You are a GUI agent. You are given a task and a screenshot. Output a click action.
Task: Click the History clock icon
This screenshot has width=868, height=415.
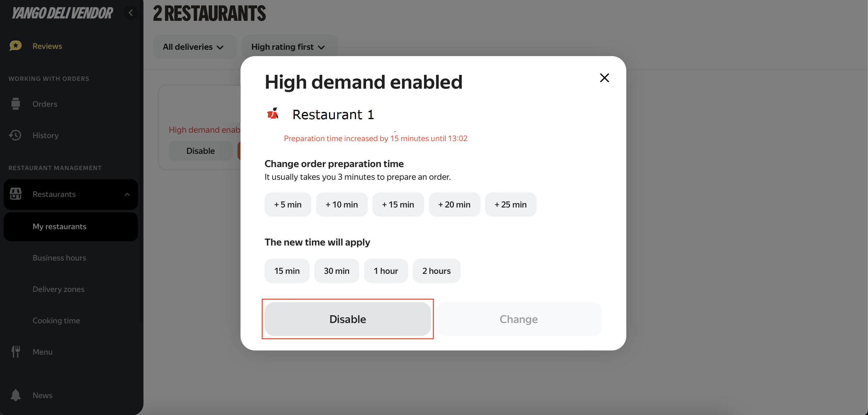pyautogui.click(x=15, y=135)
